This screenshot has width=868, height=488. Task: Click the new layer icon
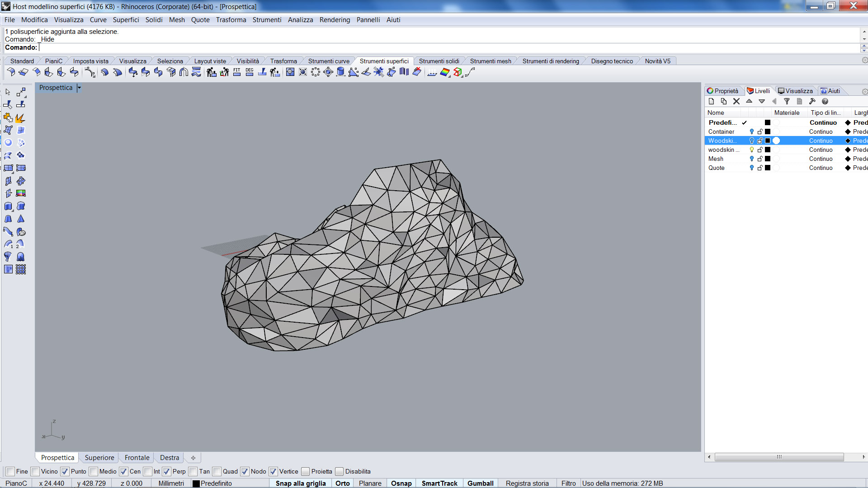711,101
